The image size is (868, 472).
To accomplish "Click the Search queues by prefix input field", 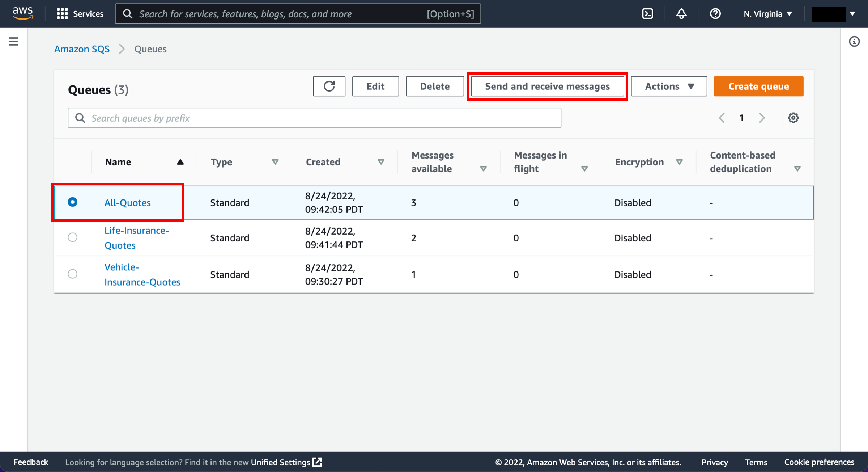I will pos(314,118).
